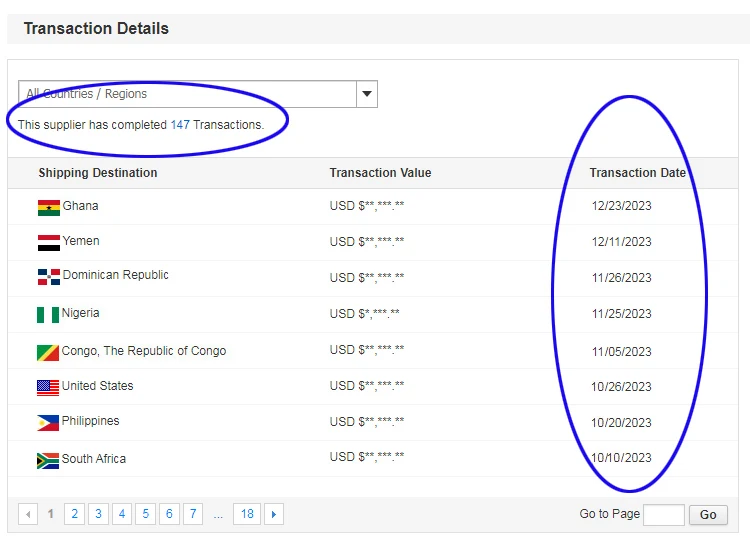
Task: Go to next page arrow
Action: click(x=274, y=514)
